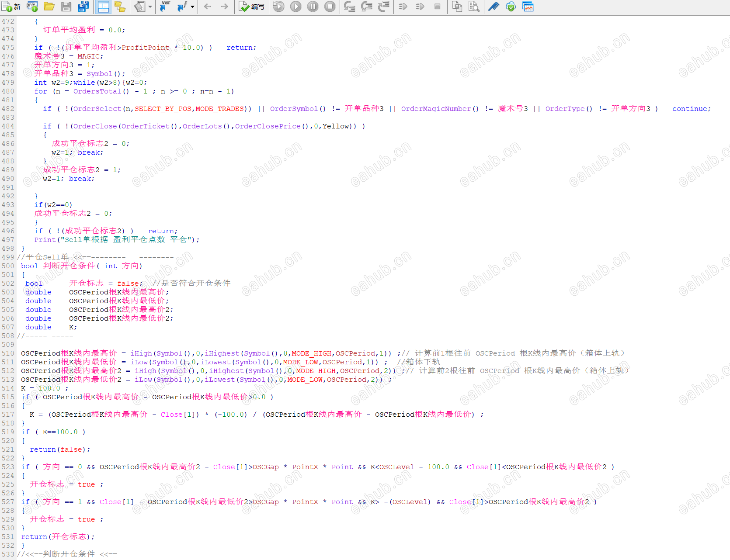Click 'K = 100.0 ;' on line 514
The image size is (730, 560).
[45, 388]
